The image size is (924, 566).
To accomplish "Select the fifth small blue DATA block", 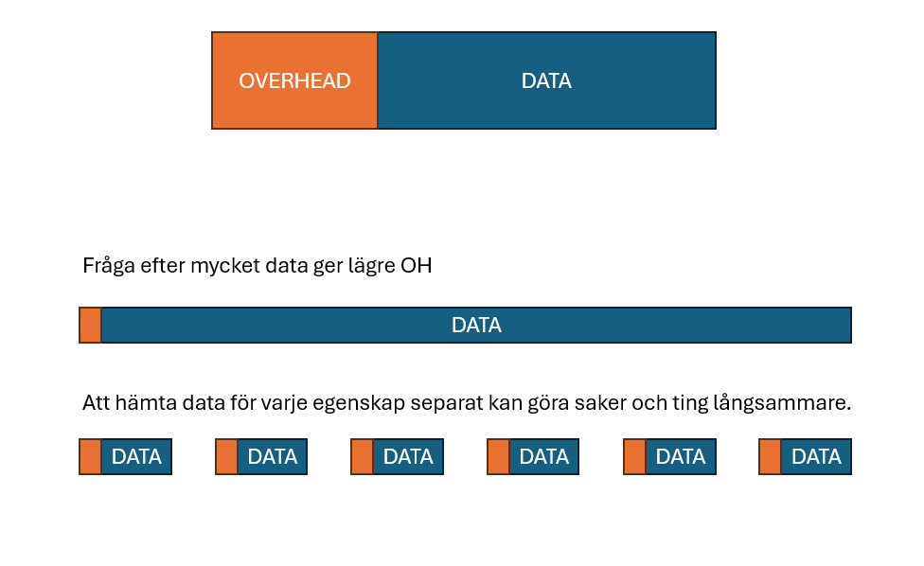I will (680, 456).
